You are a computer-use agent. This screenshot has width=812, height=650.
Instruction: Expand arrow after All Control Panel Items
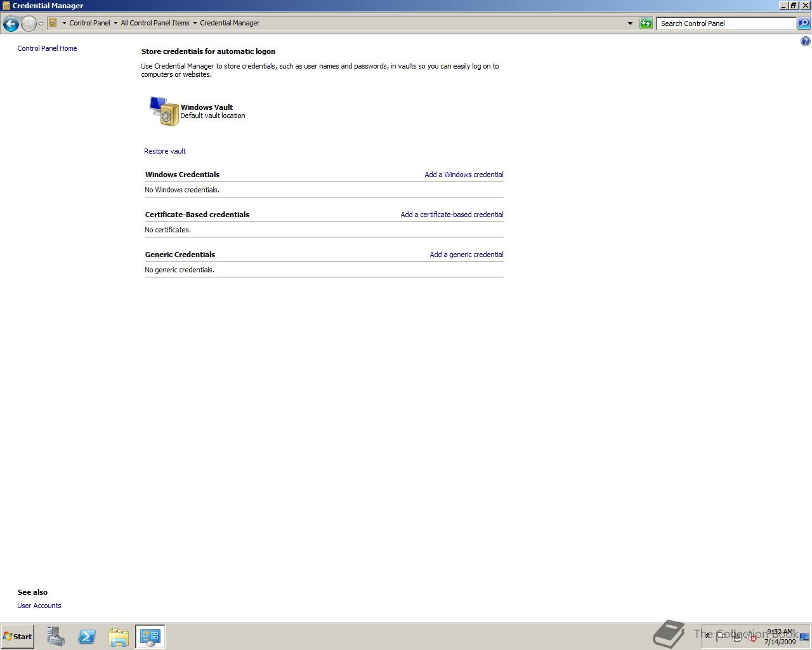click(x=195, y=23)
